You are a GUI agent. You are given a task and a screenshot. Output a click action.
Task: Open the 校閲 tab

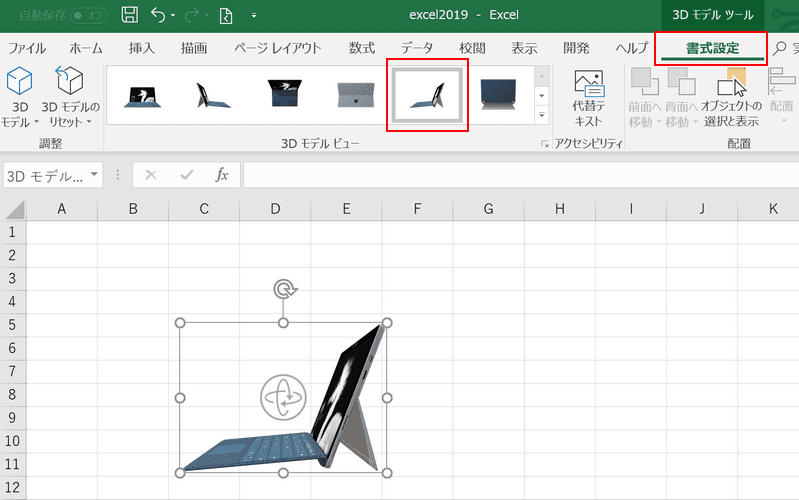[x=472, y=48]
